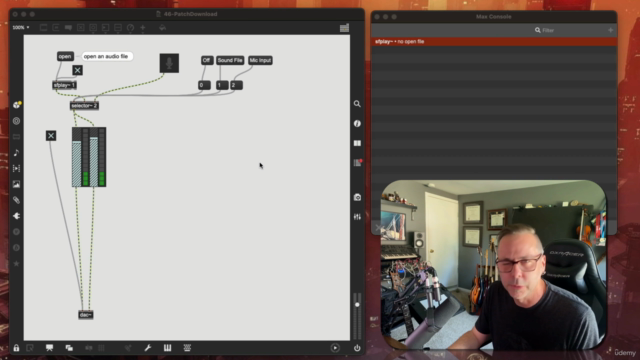Open the plug-ins icon in left sidebar
The height and width of the screenshot is (360, 640).
tap(16, 216)
